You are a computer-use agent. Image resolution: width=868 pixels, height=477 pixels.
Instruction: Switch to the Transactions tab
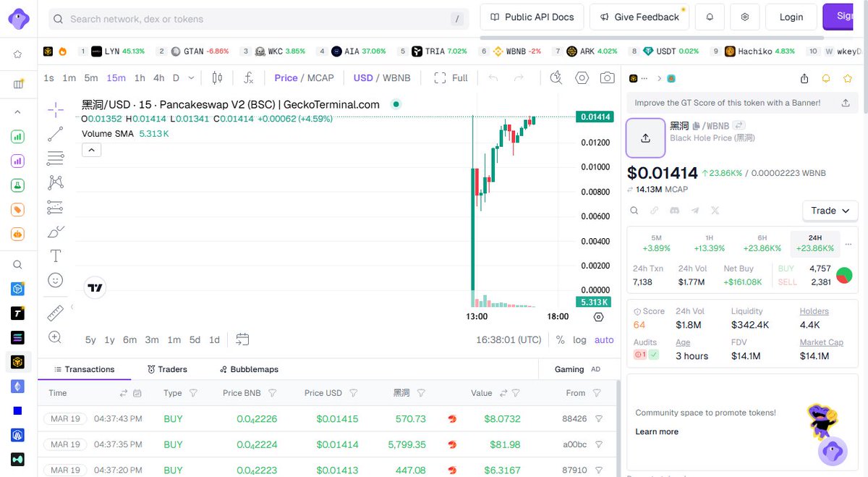pyautogui.click(x=84, y=369)
